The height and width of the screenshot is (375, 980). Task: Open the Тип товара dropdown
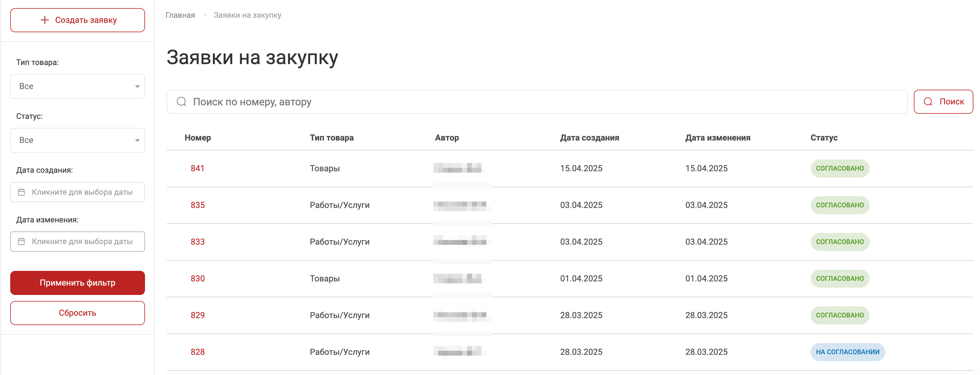click(78, 86)
